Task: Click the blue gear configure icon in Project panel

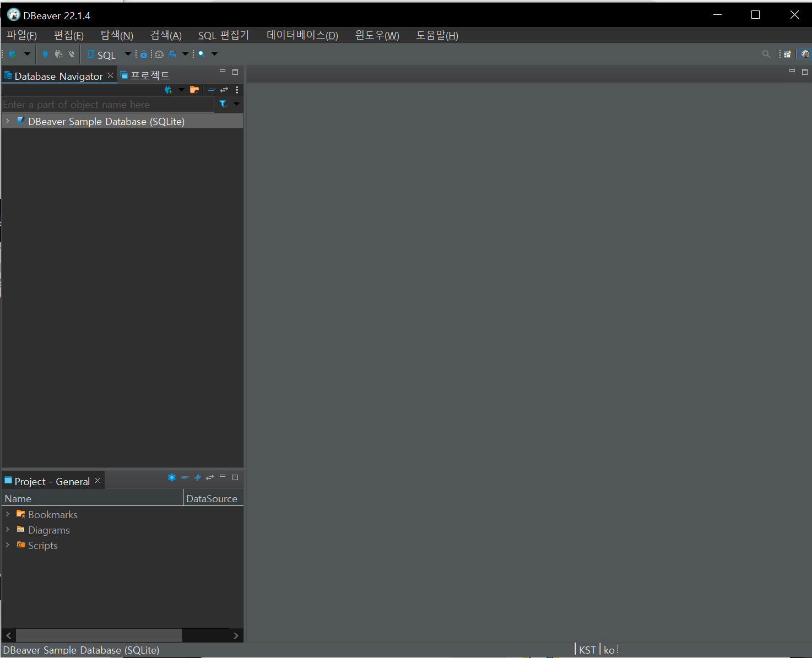Action: pyautogui.click(x=172, y=477)
